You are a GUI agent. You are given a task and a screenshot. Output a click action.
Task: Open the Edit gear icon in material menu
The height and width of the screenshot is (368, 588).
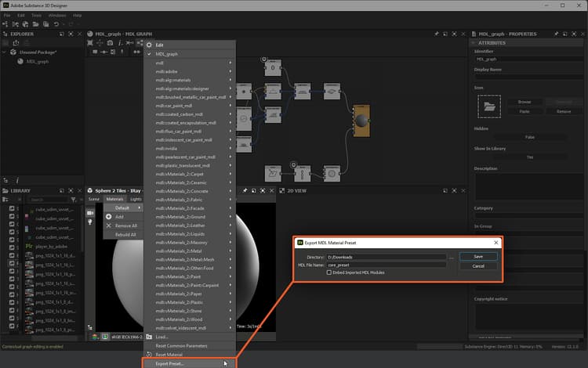point(149,45)
